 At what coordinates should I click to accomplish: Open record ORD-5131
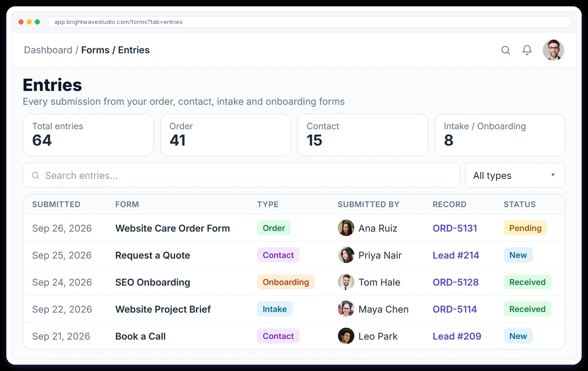point(455,228)
